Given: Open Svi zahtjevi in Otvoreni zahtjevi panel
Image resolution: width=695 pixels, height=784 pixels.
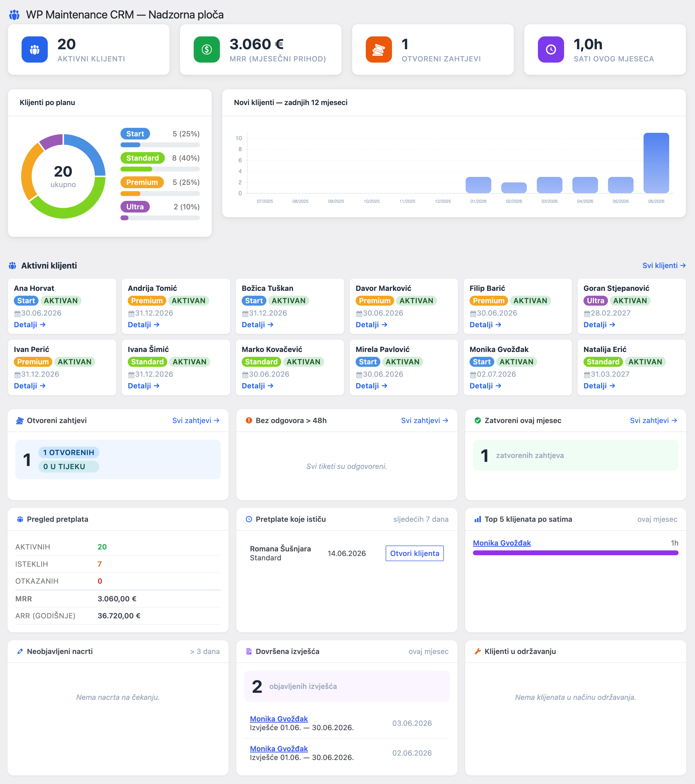Looking at the screenshot, I should click(196, 420).
